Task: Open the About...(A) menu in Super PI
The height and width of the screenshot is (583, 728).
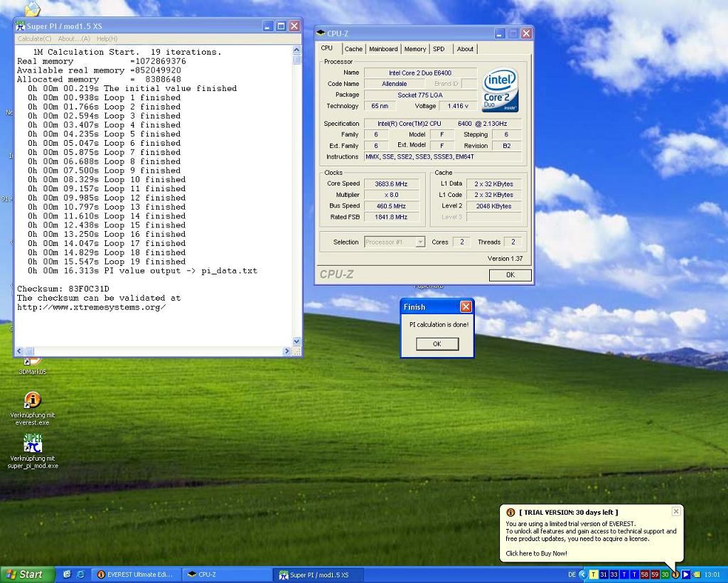Action: (x=74, y=39)
